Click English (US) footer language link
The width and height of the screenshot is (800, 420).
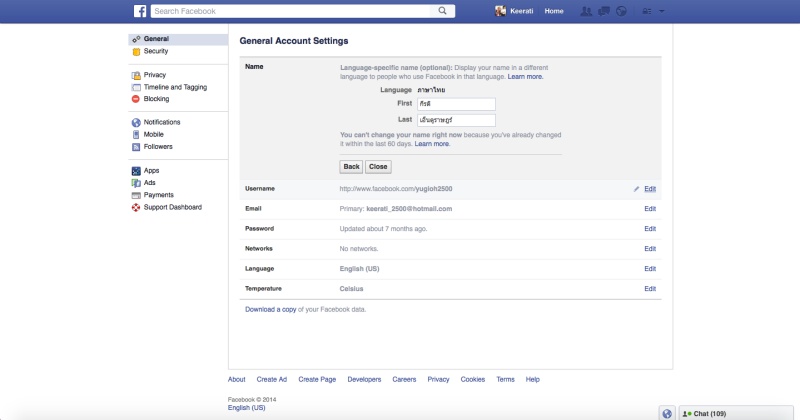coord(246,408)
